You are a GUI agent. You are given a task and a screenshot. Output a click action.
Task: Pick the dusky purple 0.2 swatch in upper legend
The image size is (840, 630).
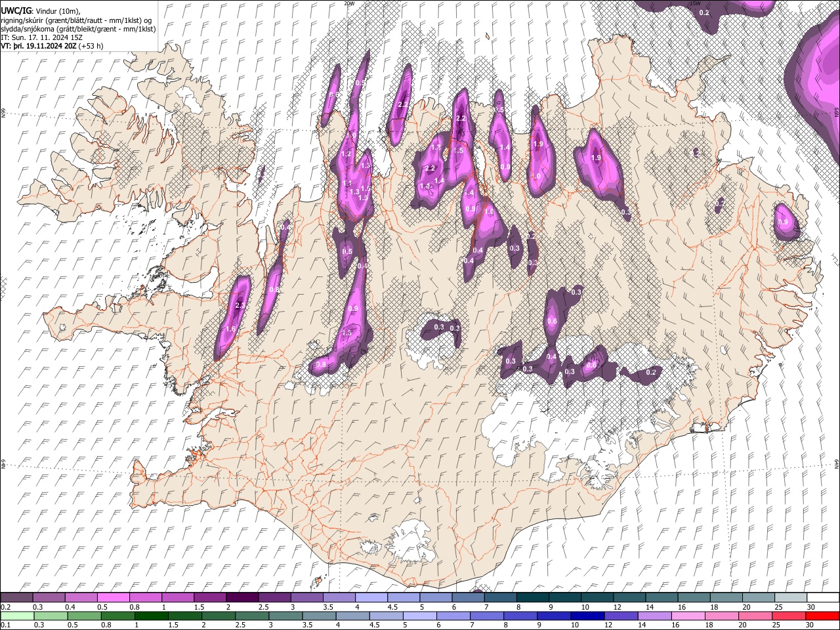[16, 597]
